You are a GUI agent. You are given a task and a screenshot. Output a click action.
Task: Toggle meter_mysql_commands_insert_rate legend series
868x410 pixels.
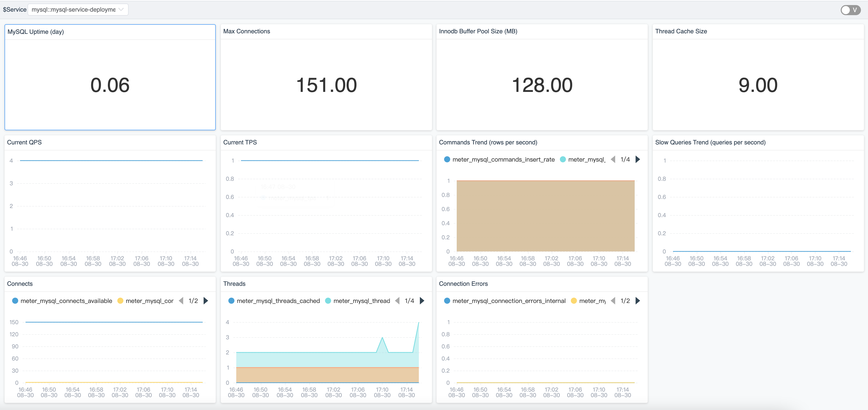(503, 160)
